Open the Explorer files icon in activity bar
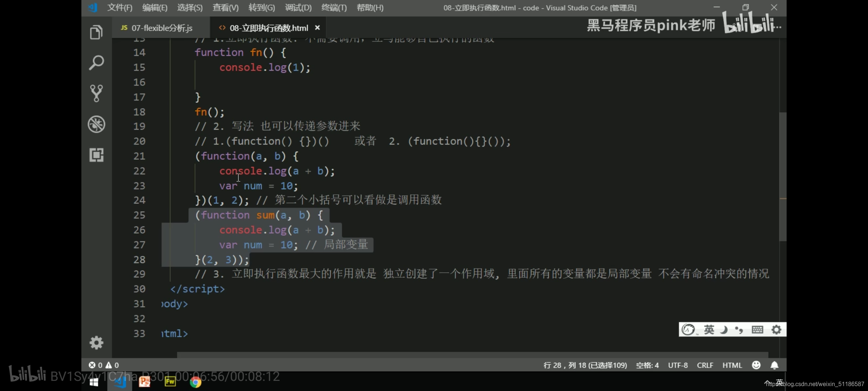 (96, 33)
